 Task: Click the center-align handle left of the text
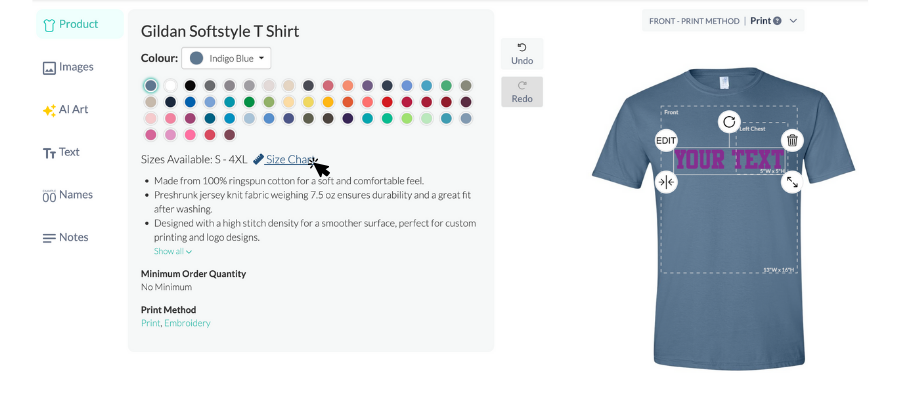tap(666, 182)
